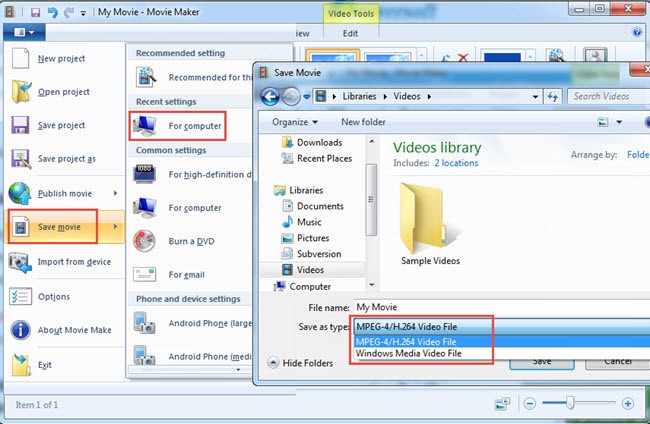Click the Save as type combo box
The height and width of the screenshot is (424, 650).
pyautogui.click(x=502, y=327)
